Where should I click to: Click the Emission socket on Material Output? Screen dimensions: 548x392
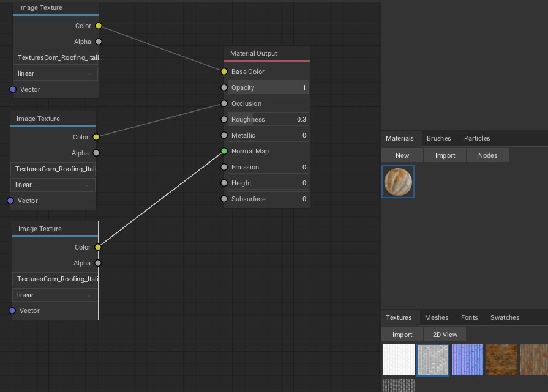click(224, 167)
